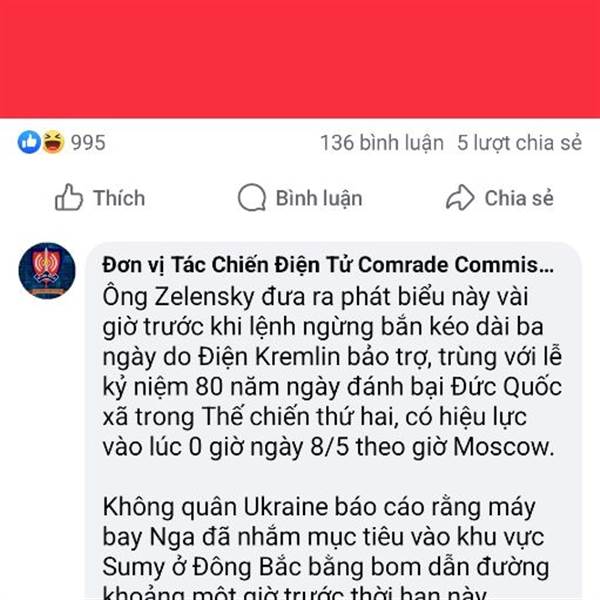
Task: Open the 136 bình luận comments list
Action: coord(382,143)
